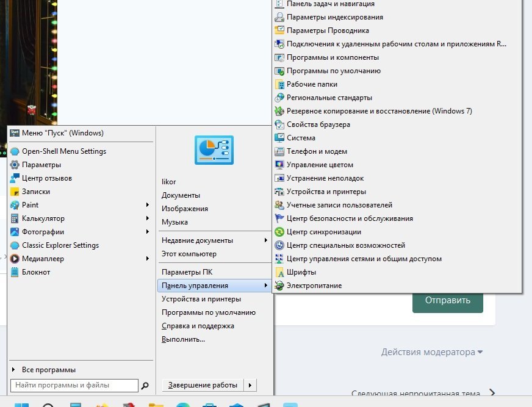This screenshot has height=407, width=532.
Task: Click the Параметры gear icon
Action: coord(15,165)
